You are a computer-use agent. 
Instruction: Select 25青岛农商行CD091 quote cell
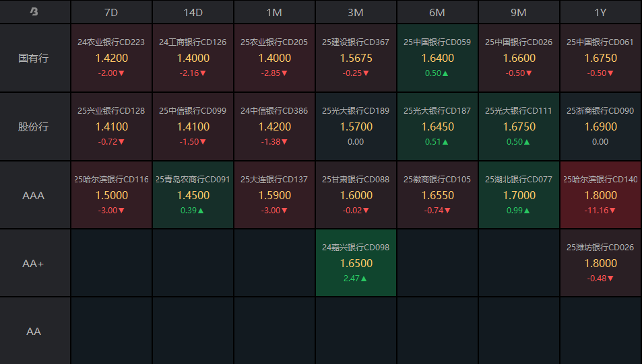193,195
